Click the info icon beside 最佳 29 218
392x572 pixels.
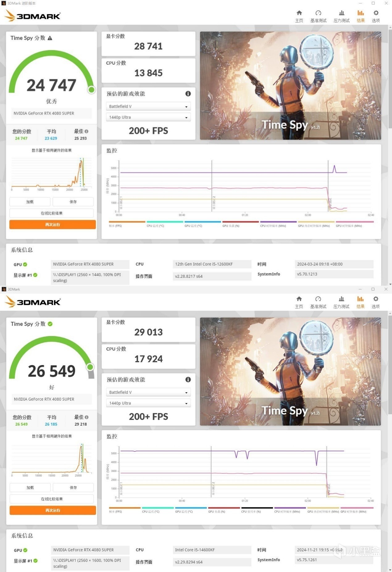pos(87,417)
